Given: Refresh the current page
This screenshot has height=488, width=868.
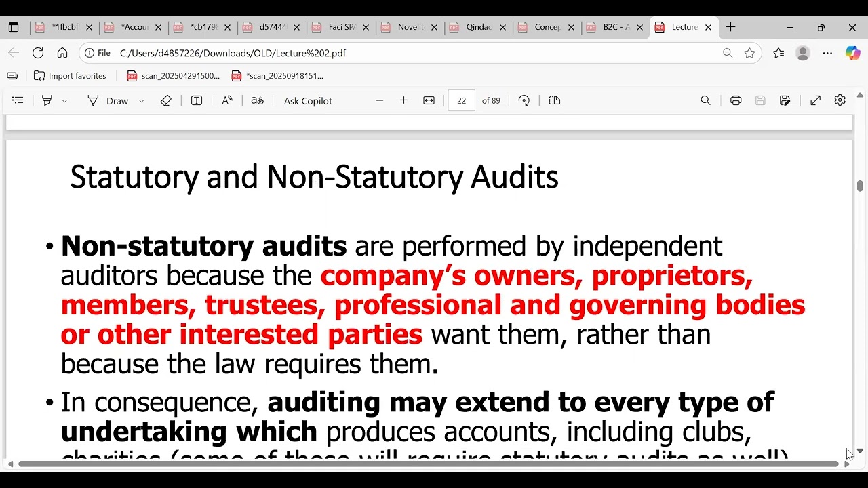Looking at the screenshot, I should [x=38, y=53].
